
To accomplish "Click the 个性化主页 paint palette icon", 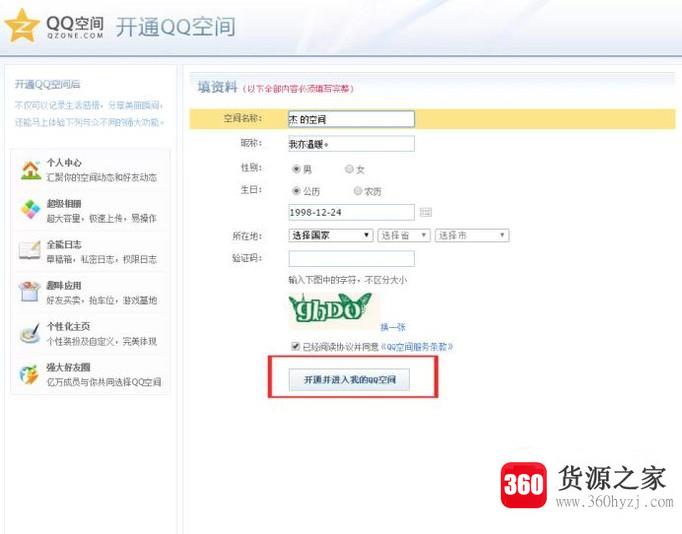I will pyautogui.click(x=30, y=333).
